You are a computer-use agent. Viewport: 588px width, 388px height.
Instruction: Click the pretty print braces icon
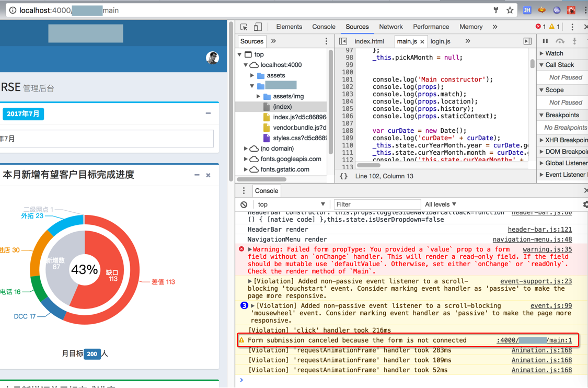pos(343,176)
